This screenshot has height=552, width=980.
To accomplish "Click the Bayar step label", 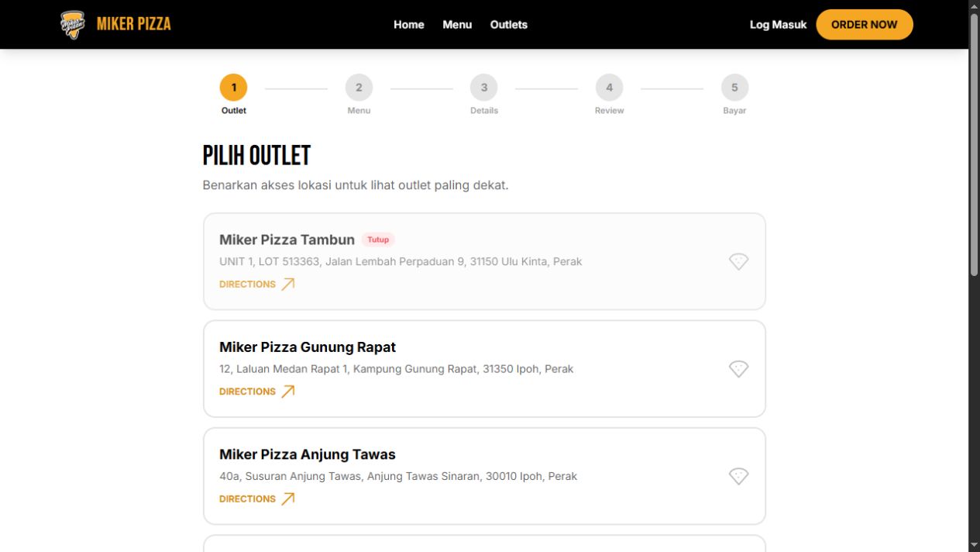I will coord(734,111).
